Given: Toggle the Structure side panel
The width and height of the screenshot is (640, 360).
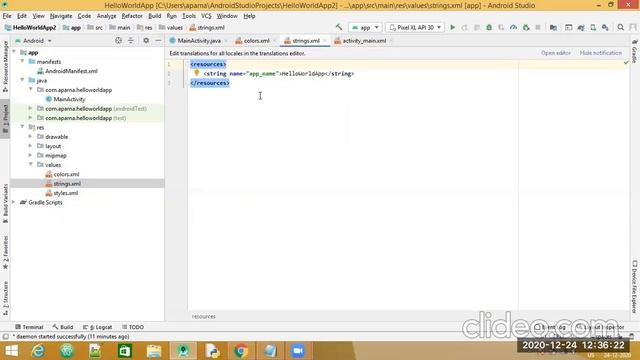Looking at the screenshot, I should pyautogui.click(x=5, y=299).
